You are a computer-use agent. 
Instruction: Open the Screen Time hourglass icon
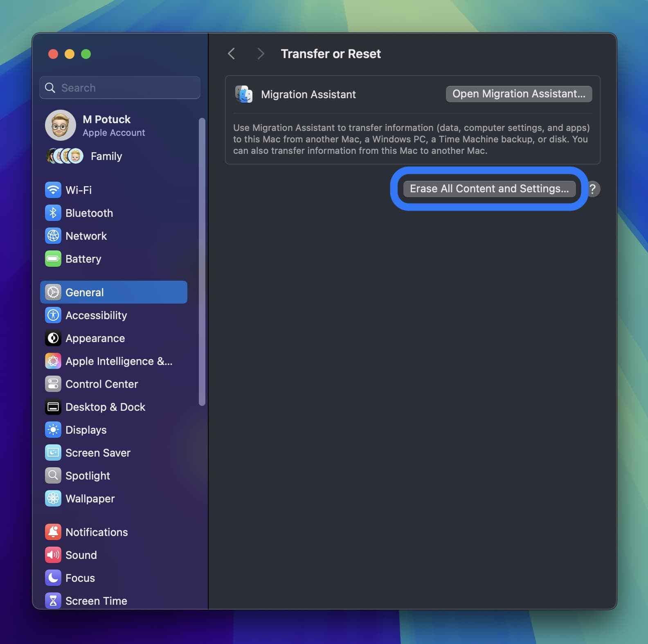click(53, 601)
